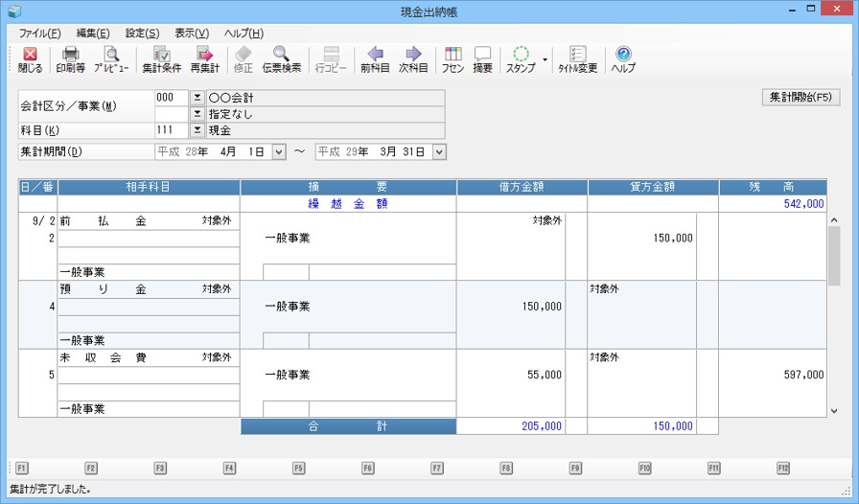Screen dimensions: 859x504
Task: Open the ヘルプ help icon in toolbar
Action: [623, 59]
